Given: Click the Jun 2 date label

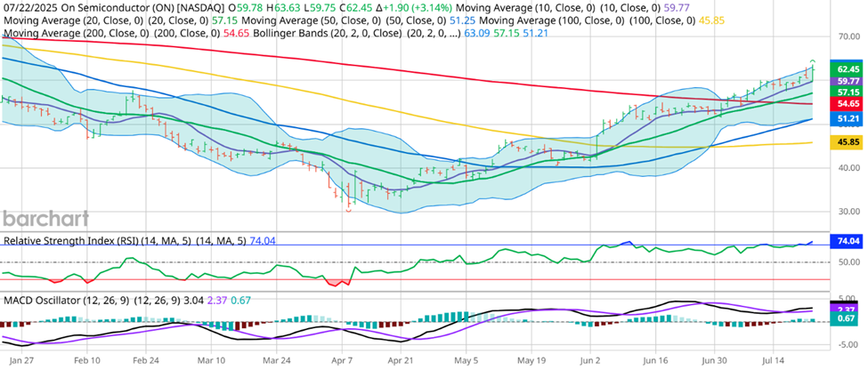Looking at the screenshot, I should pos(590,359).
